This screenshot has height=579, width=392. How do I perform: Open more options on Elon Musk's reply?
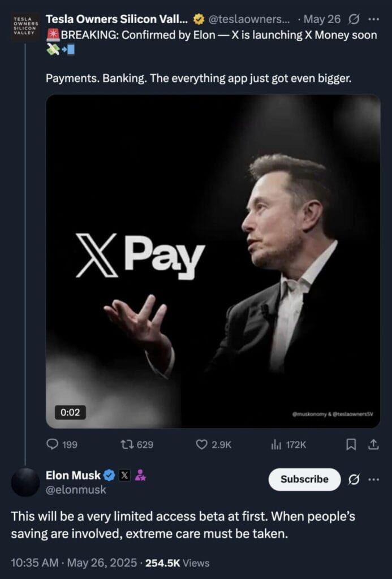pyautogui.click(x=373, y=479)
